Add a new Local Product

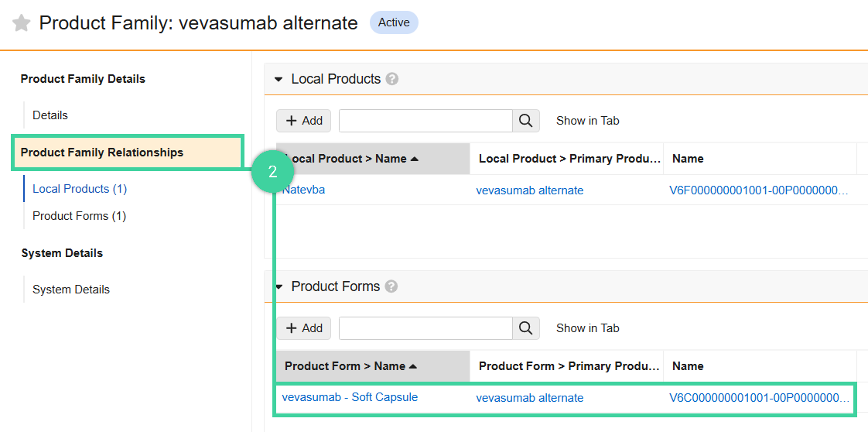coord(304,121)
